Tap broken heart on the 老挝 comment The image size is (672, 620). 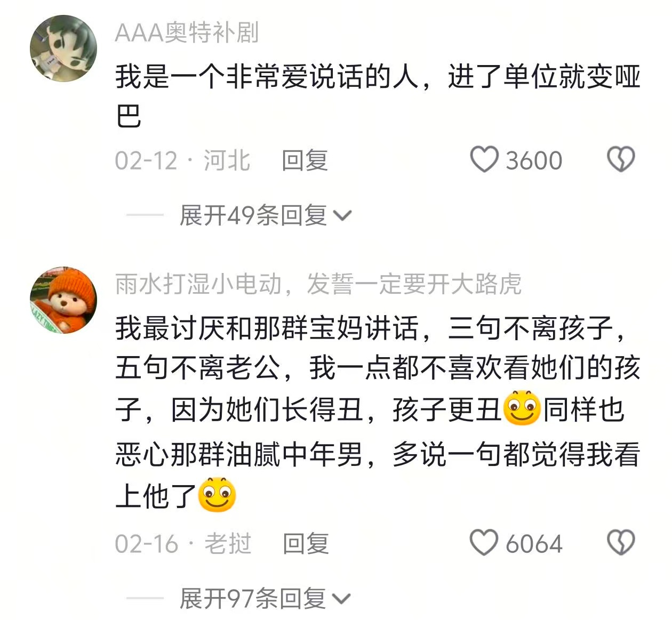[x=621, y=543]
